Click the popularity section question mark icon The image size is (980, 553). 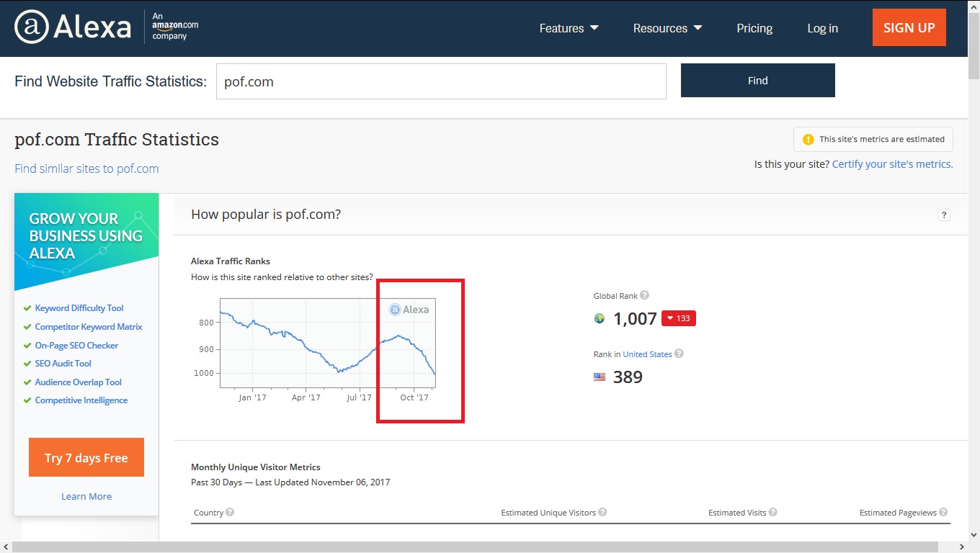tap(944, 215)
